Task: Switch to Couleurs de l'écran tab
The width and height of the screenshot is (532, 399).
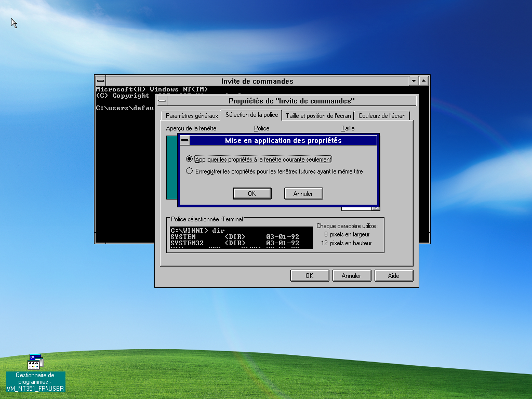Action: coord(382,116)
